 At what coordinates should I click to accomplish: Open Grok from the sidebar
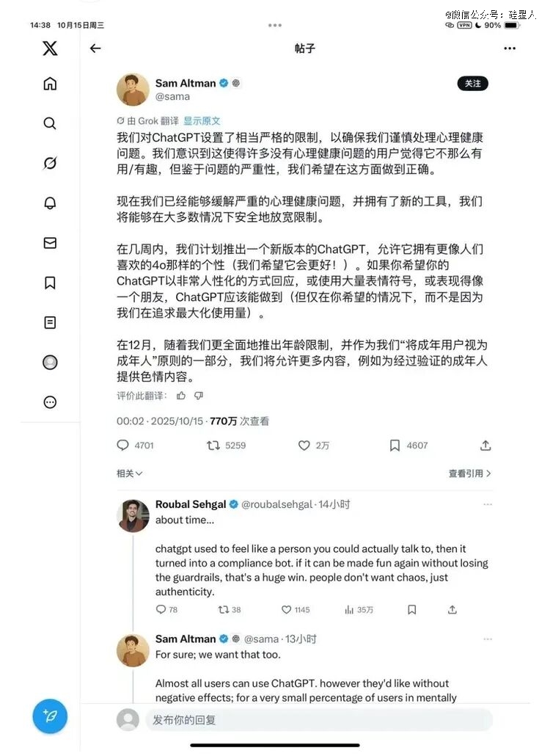click(50, 164)
